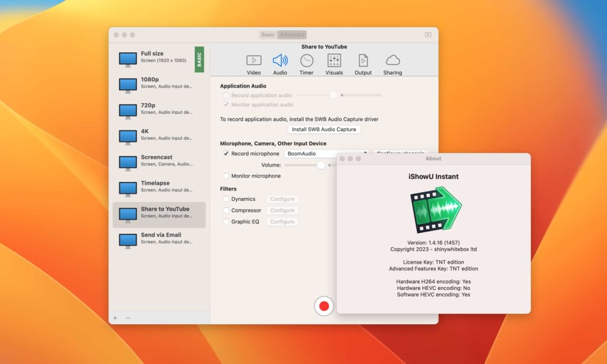607x364 pixels.
Task: Click the 4K preset monitor icon
Action: pos(127,135)
